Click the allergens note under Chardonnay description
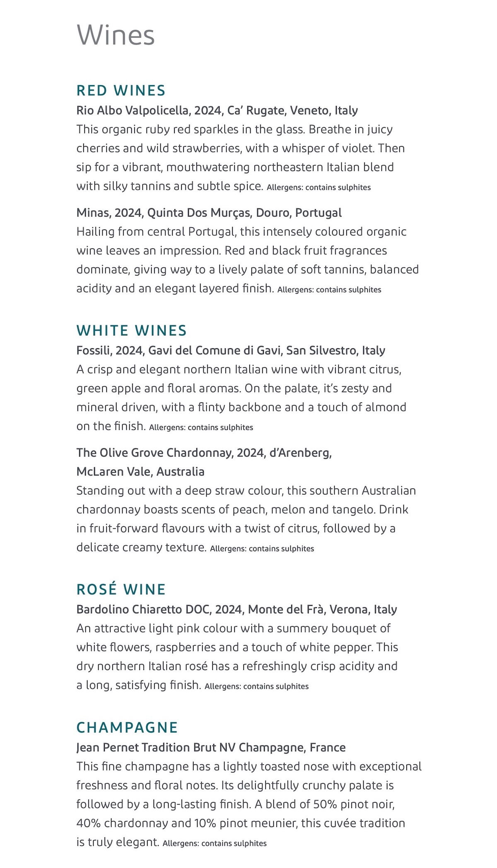The height and width of the screenshot is (868, 497). 262,549
